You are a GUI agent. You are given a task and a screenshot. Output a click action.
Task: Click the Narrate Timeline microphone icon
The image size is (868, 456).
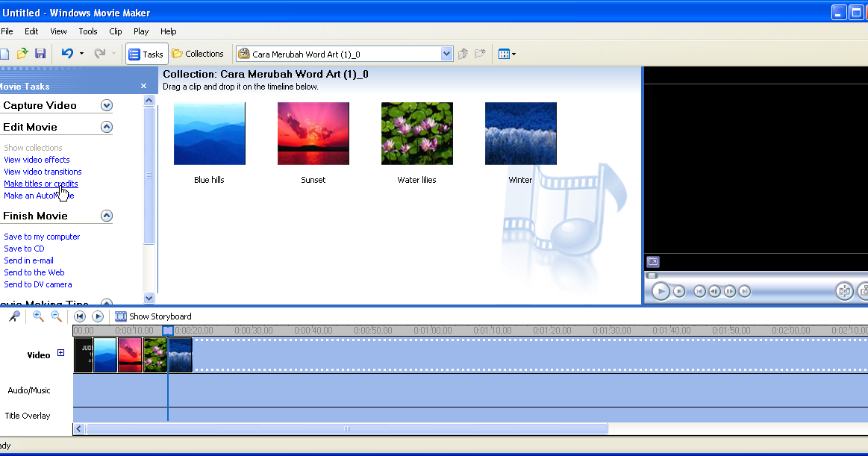tap(14, 316)
